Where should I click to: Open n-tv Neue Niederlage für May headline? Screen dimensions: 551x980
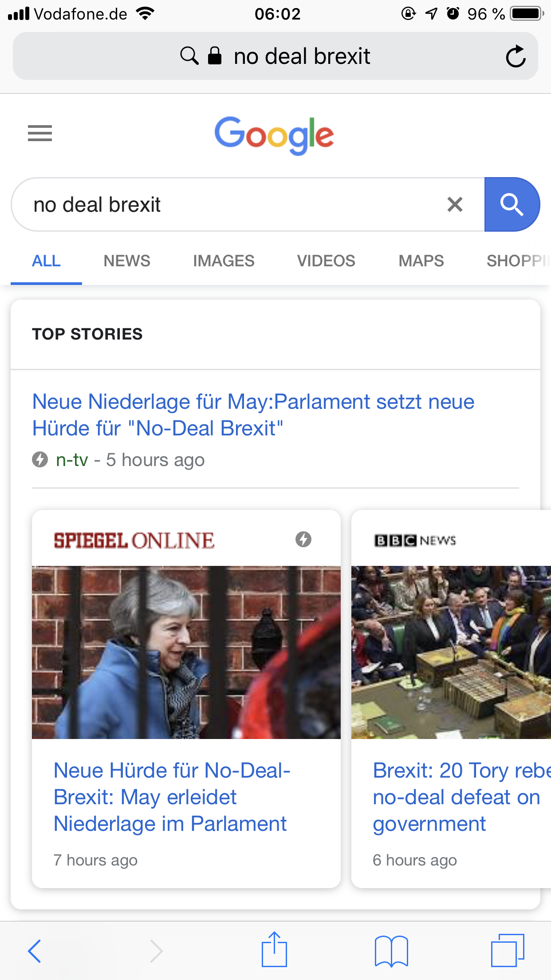[253, 415]
